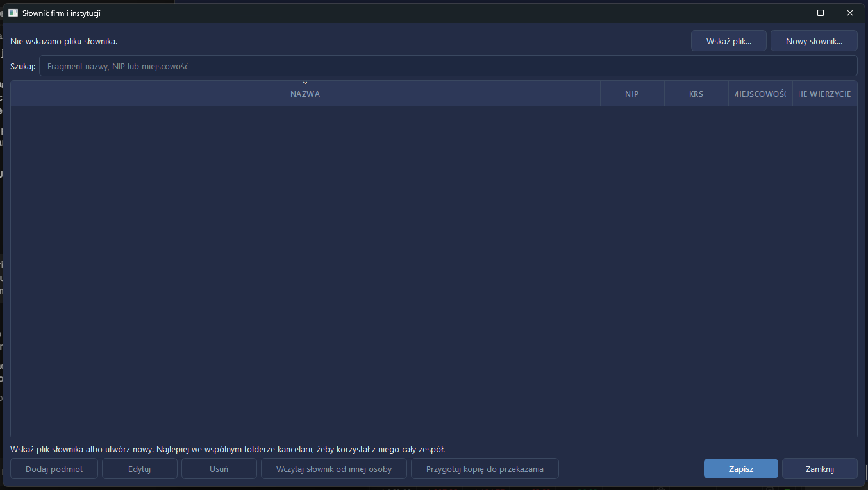Click Wczytaj słownik od innej osoby
868x490 pixels.
pyautogui.click(x=334, y=469)
